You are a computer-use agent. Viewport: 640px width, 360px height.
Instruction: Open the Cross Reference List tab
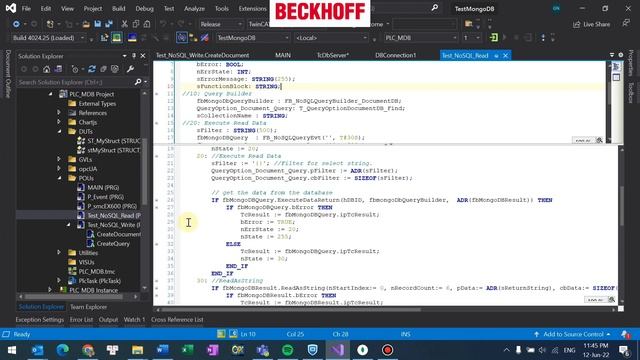point(177,320)
